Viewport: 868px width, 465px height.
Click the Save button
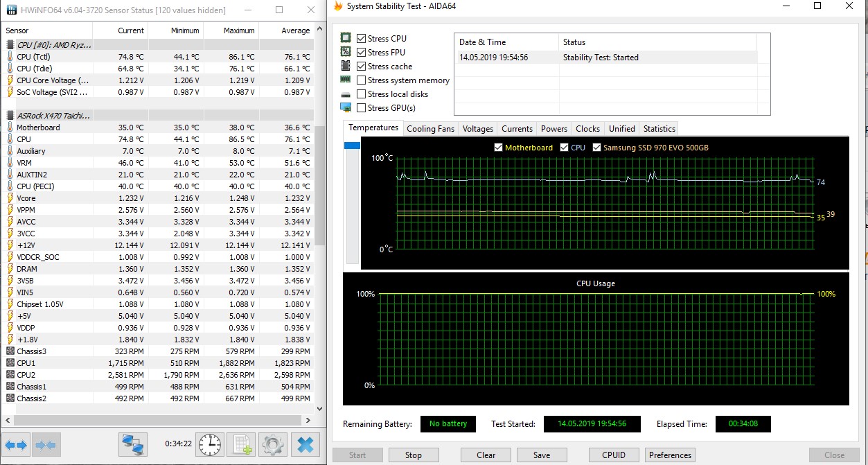tap(542, 455)
